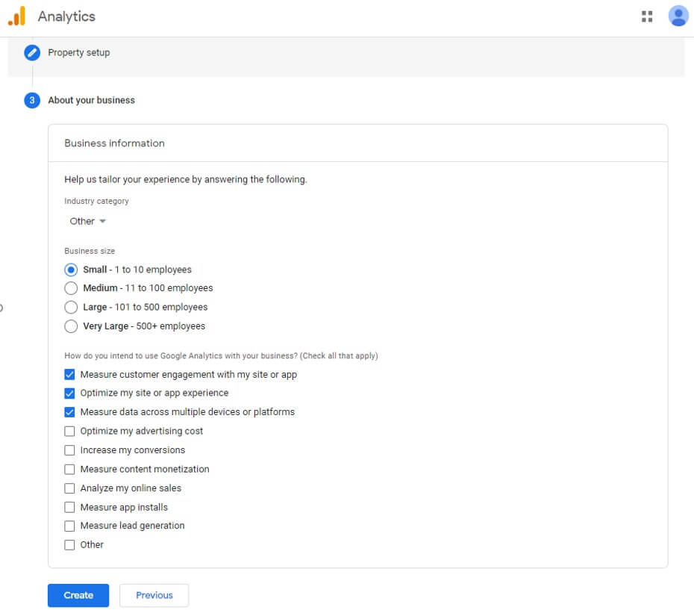
Task: Select Small business size option
Action: click(x=71, y=270)
